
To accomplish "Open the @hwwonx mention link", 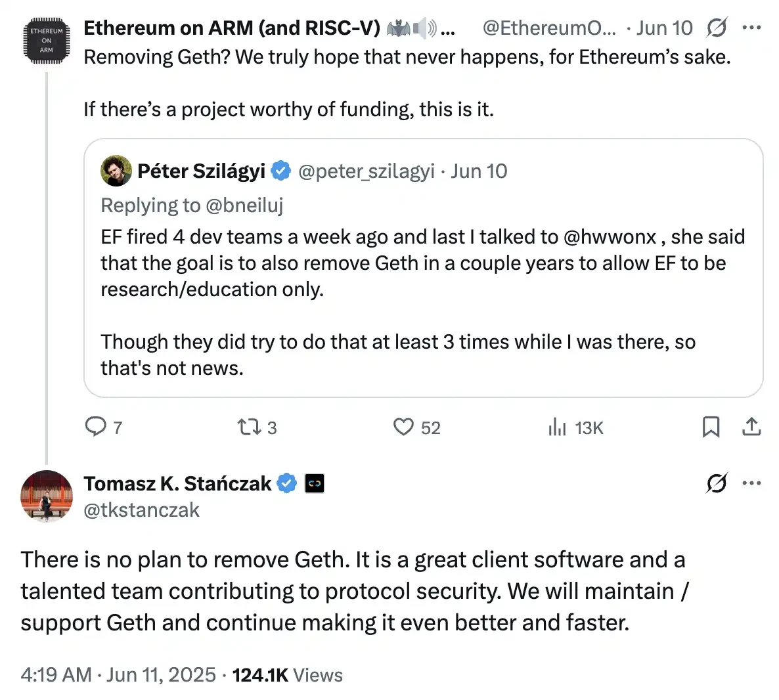I will click(x=610, y=237).
